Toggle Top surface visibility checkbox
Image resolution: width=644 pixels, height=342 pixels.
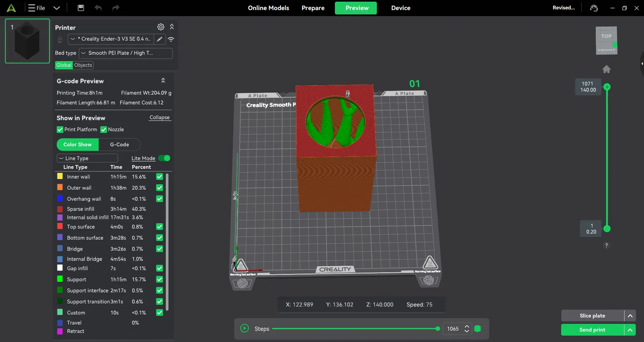(159, 227)
